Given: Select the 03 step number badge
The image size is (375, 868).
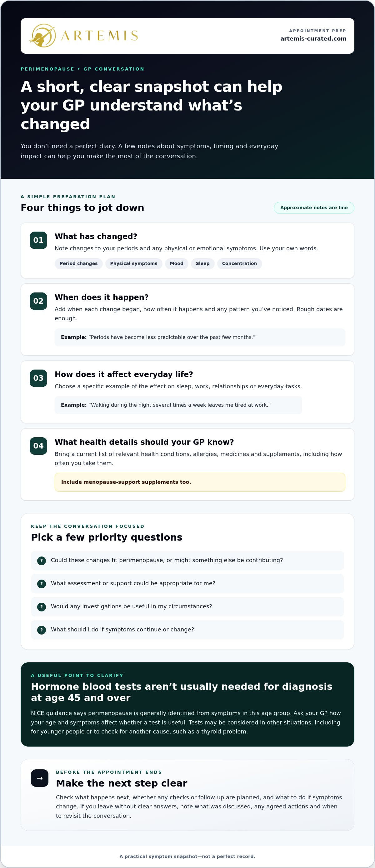Looking at the screenshot, I should [x=38, y=378].
